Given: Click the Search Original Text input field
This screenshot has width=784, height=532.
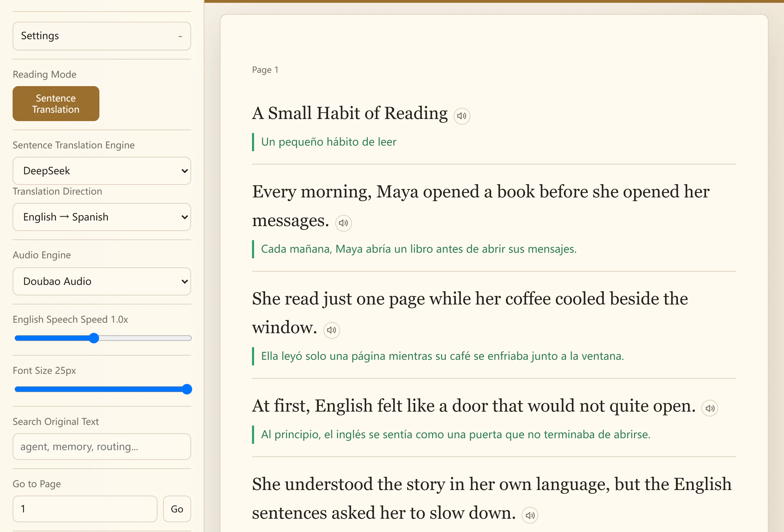Looking at the screenshot, I should pyautogui.click(x=102, y=447).
